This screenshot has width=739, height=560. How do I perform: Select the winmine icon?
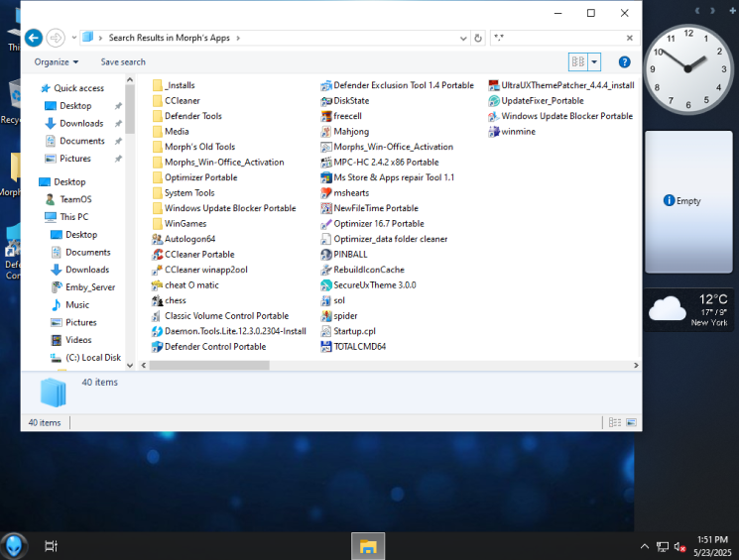[494, 132]
